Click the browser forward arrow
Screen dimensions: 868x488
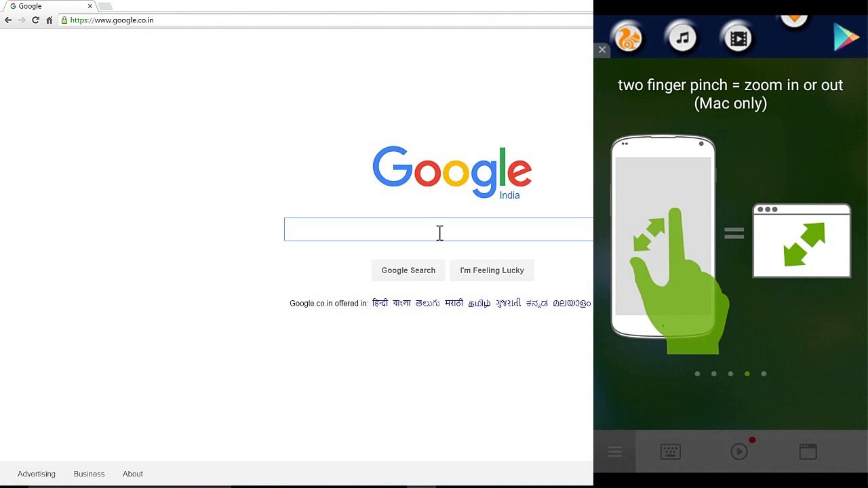[22, 20]
